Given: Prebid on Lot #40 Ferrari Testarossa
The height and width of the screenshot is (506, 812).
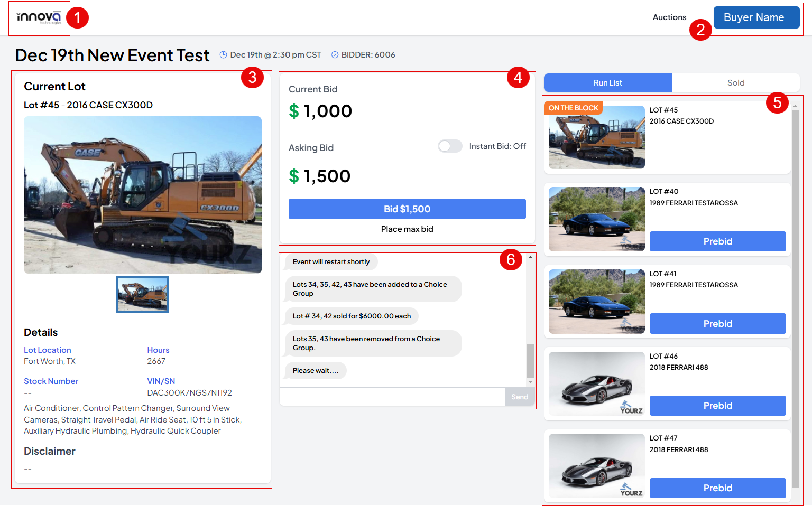Looking at the screenshot, I should pyautogui.click(x=718, y=241).
